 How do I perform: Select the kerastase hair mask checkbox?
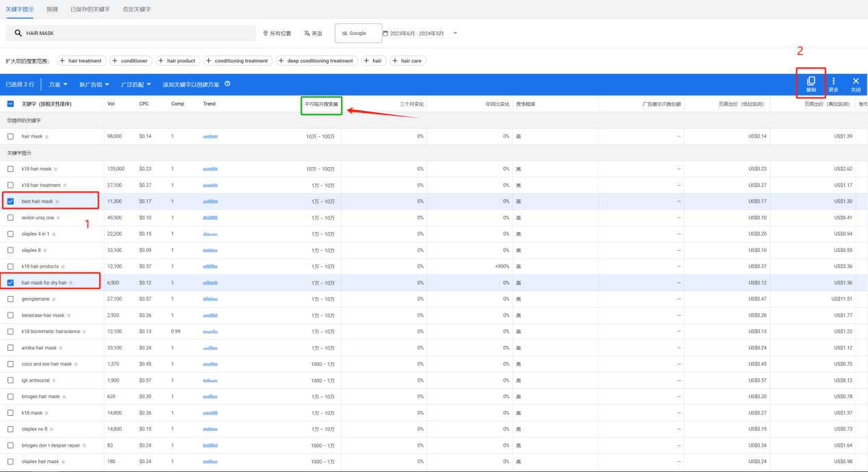tap(10, 315)
